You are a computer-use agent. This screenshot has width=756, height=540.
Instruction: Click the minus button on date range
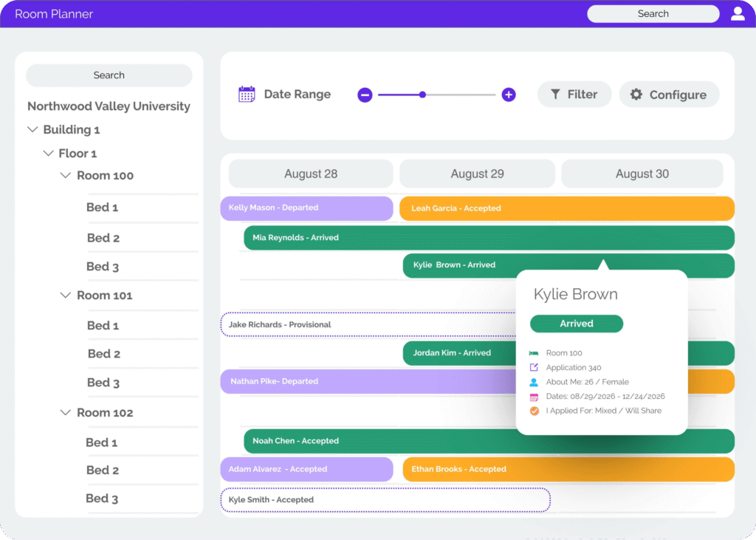point(365,95)
